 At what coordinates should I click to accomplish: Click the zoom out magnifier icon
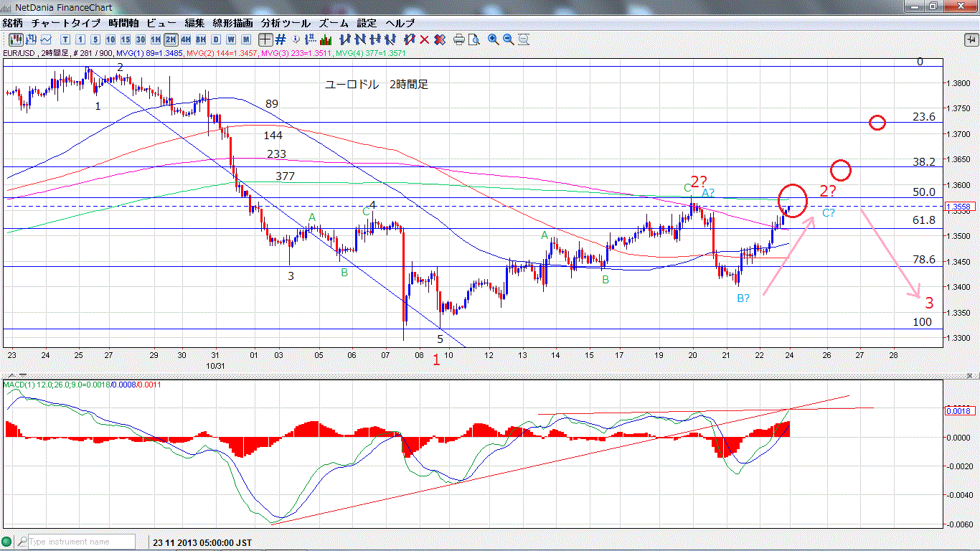click(509, 39)
